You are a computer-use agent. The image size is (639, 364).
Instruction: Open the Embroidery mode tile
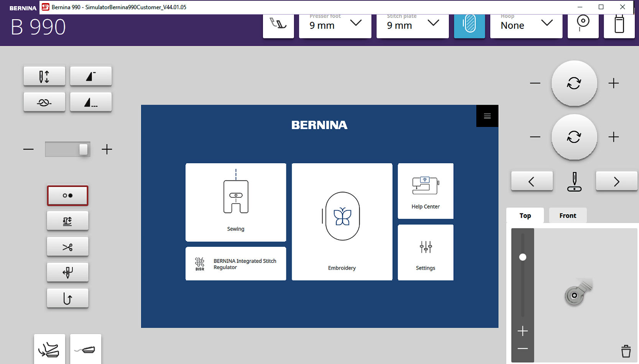[342, 222]
